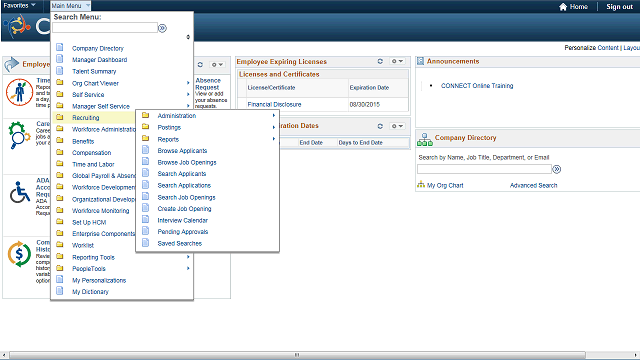This screenshot has height=360, width=640.
Task: Expand the Reports submenu arrow
Action: pyautogui.click(x=274, y=139)
